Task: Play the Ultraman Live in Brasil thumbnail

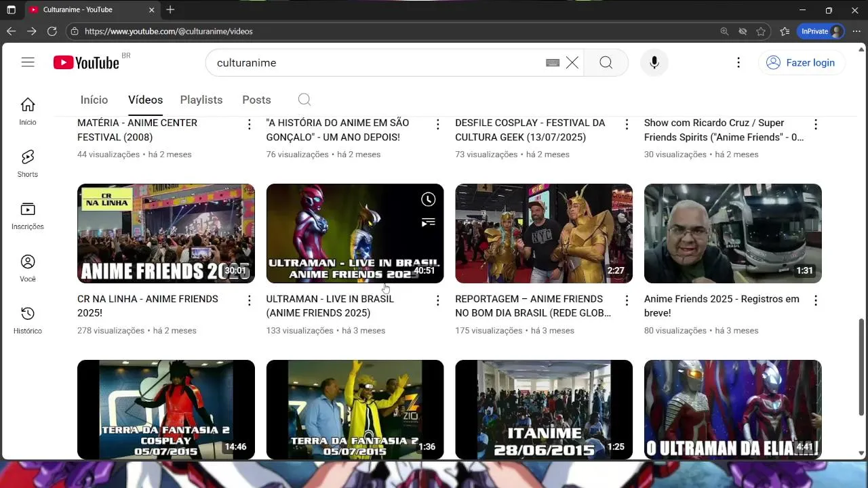Action: pos(355,233)
